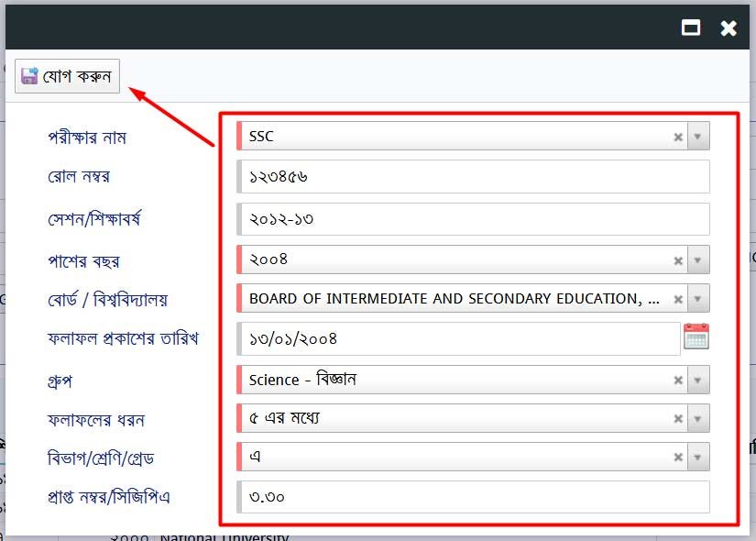Expand the পরীক্ষার নাম dropdown arrow
Viewport: 756px width, 541px height.
697,138
